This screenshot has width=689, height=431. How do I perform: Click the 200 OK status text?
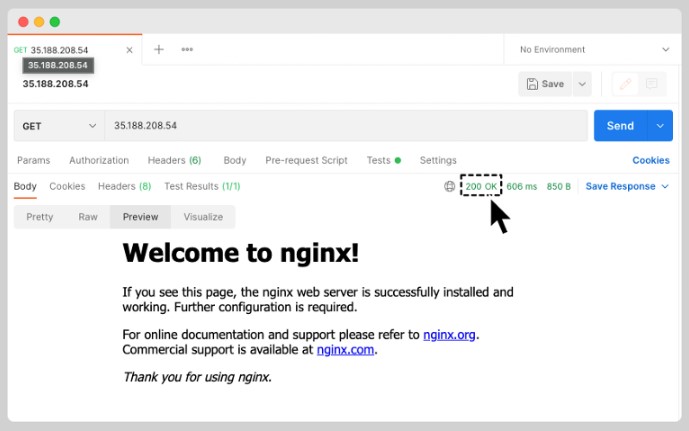point(481,187)
